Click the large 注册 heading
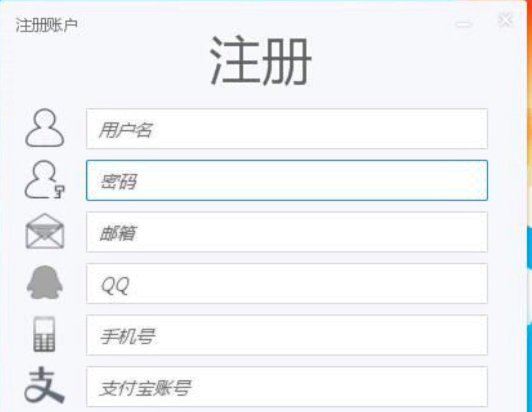This screenshot has height=412, width=532. click(260, 61)
